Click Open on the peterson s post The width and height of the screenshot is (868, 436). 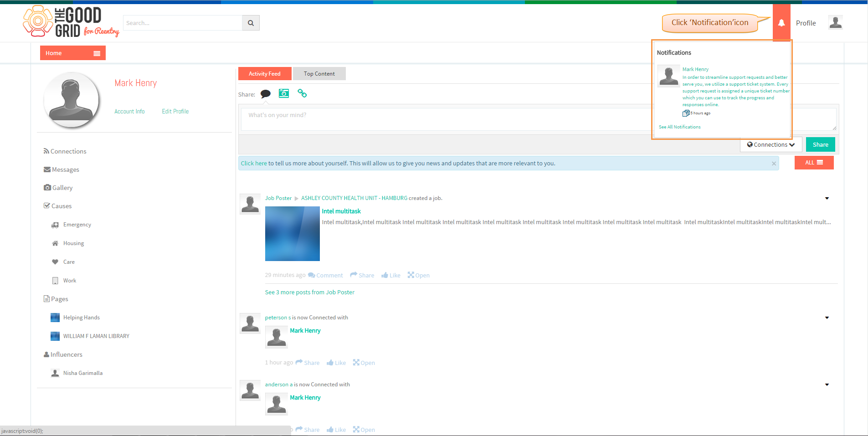[364, 363]
